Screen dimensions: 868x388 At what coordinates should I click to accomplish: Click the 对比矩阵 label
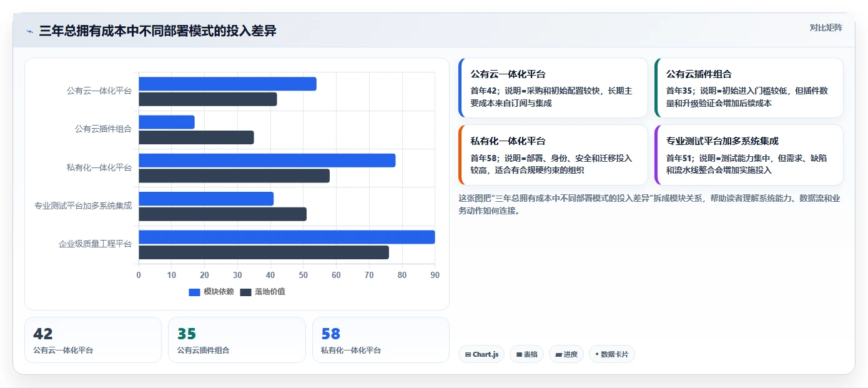[826, 27]
